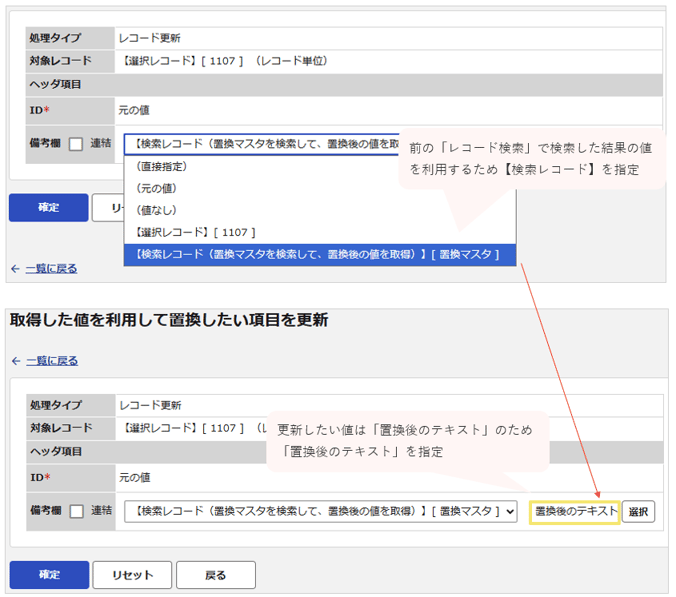Click the lower 確定 button
The image size is (676, 597).
(x=50, y=575)
